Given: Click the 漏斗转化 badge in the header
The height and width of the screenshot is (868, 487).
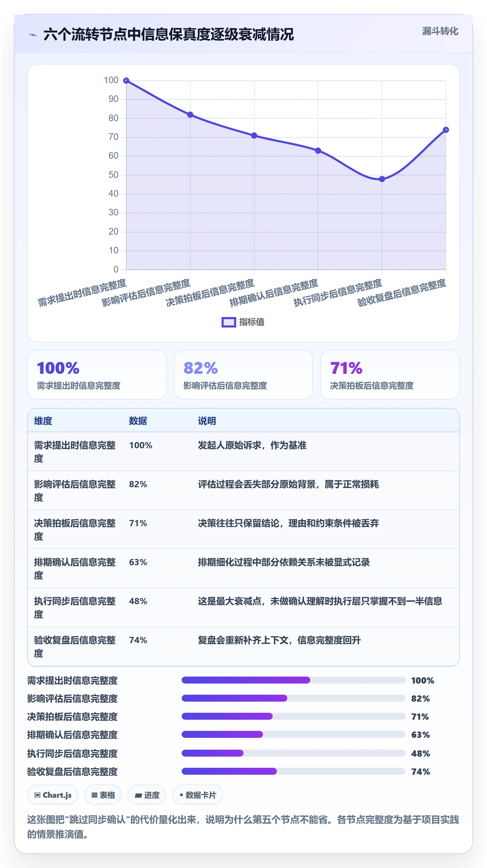Looking at the screenshot, I should coord(440,31).
